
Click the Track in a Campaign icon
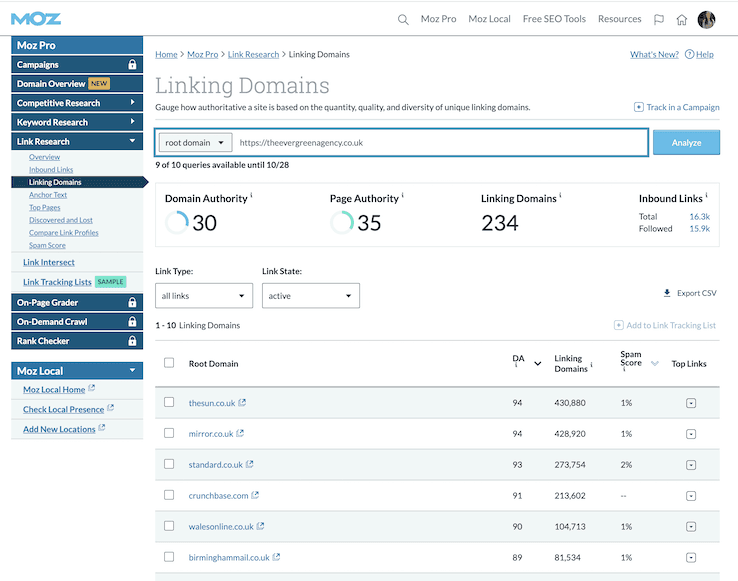pyautogui.click(x=639, y=107)
